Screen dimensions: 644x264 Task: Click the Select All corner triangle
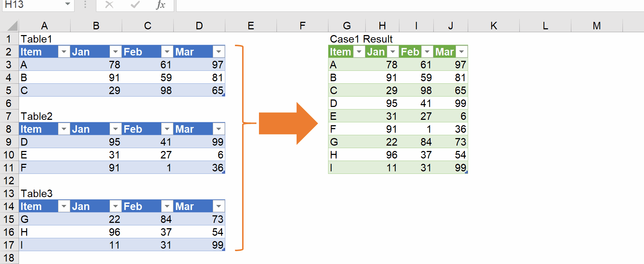13,26
